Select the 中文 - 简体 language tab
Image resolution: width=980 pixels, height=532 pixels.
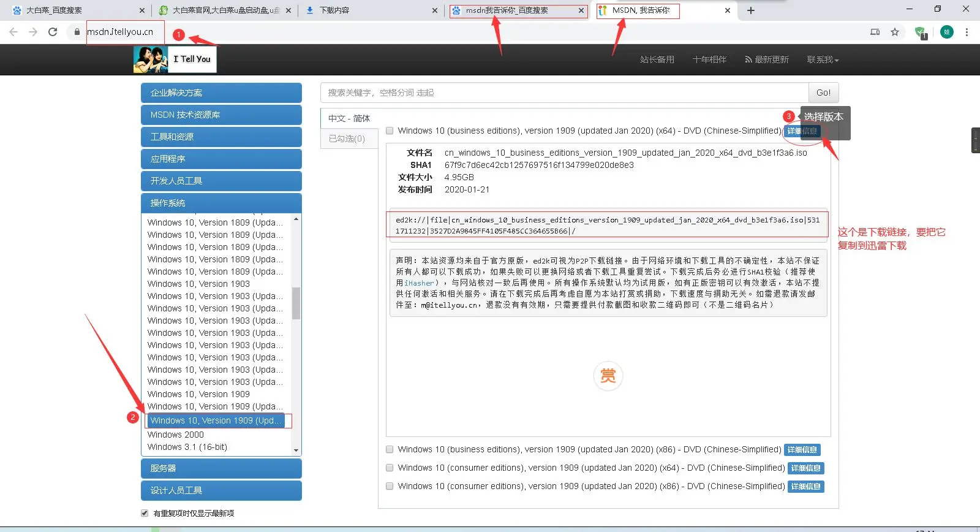click(349, 118)
